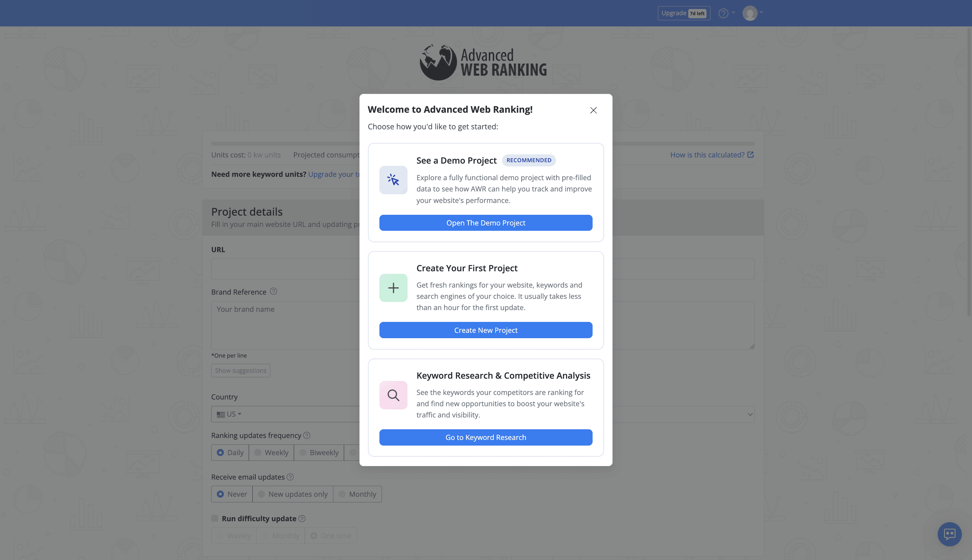Viewport: 972px width, 560px height.
Task: Click the Receive email updates help icon
Action: tap(290, 477)
